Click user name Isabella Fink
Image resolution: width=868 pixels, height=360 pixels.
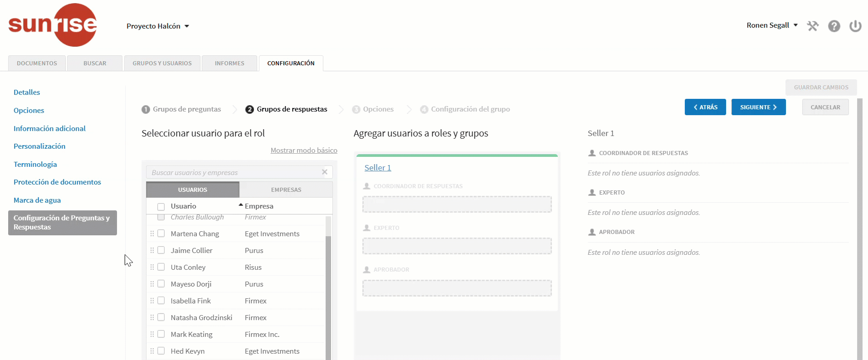point(190,301)
